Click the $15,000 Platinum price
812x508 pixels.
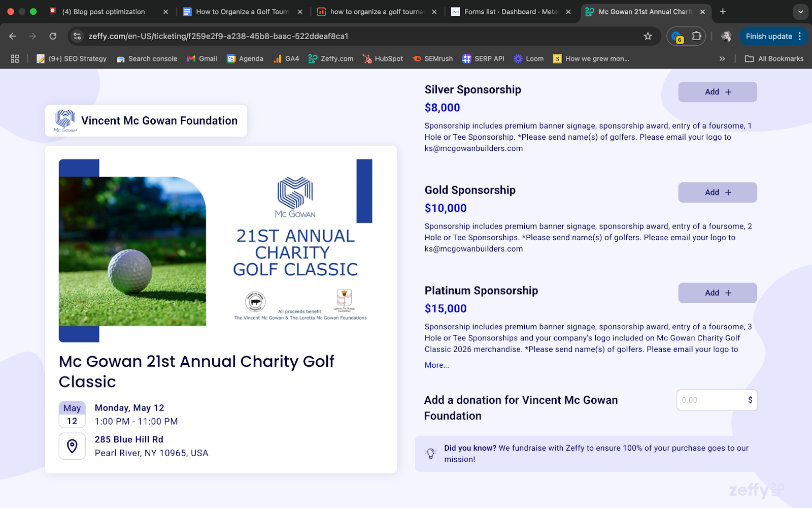click(446, 309)
